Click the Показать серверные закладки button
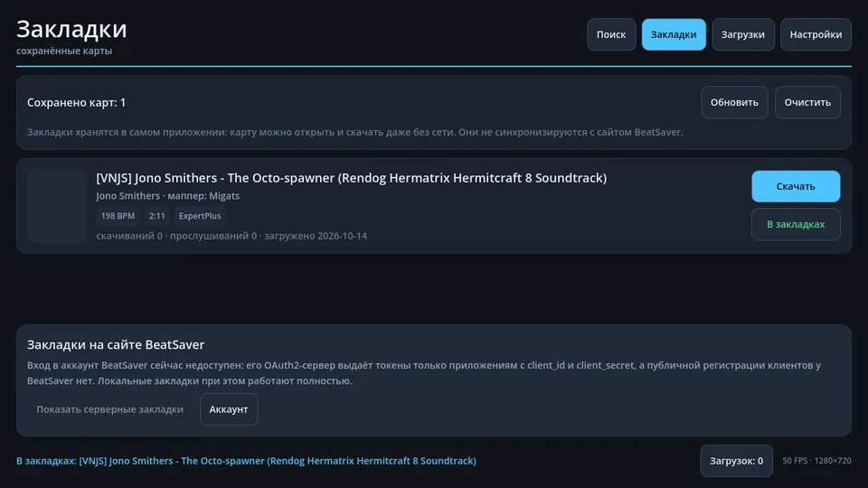The width and height of the screenshot is (868, 488). point(109,409)
